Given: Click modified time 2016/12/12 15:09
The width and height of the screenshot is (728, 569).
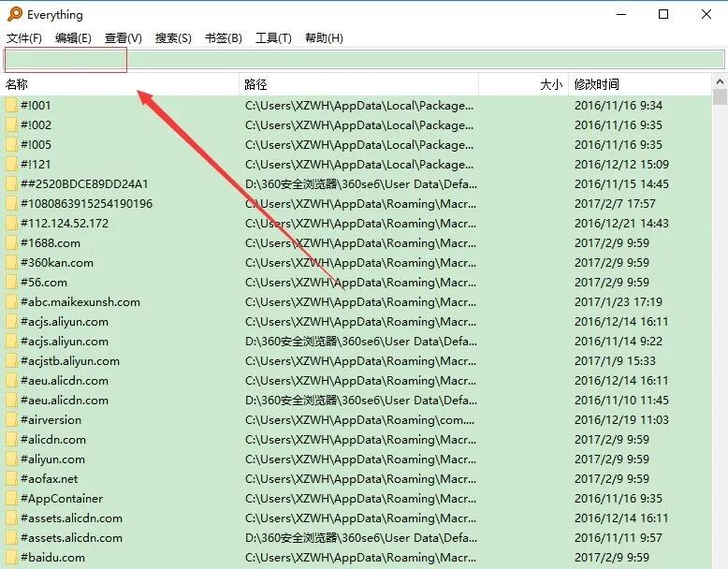Looking at the screenshot, I should [621, 165].
